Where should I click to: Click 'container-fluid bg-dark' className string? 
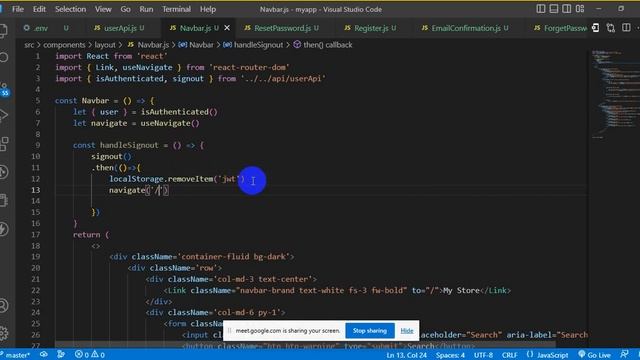click(x=236, y=257)
